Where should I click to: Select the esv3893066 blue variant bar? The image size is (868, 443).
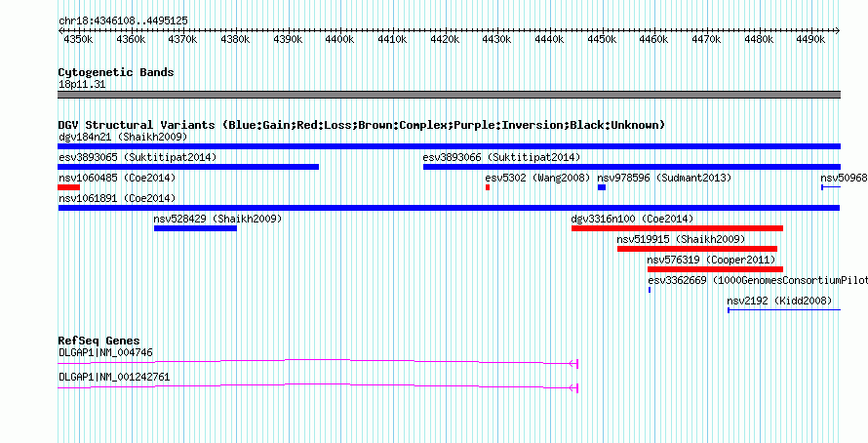pyautogui.click(x=632, y=167)
